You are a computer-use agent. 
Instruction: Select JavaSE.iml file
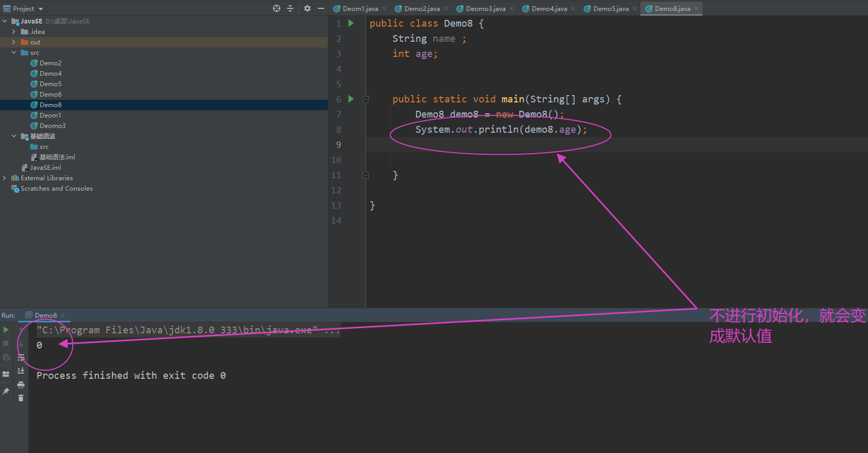[45, 168]
